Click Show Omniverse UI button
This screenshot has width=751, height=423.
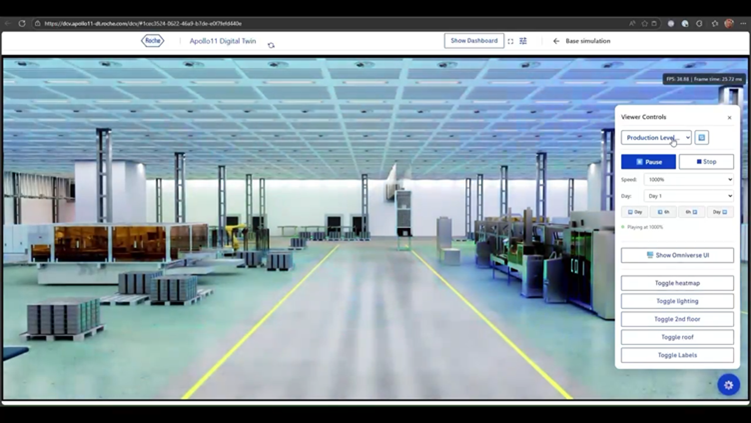coord(677,255)
